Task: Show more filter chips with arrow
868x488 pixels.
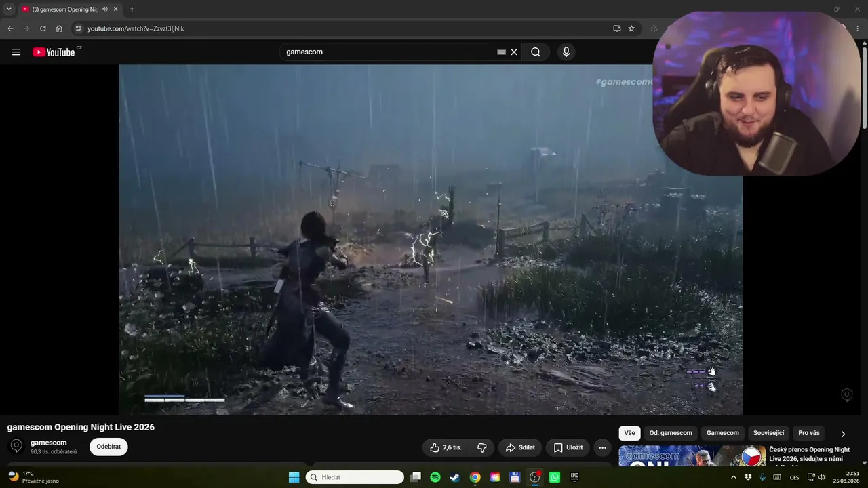Action: pos(843,434)
